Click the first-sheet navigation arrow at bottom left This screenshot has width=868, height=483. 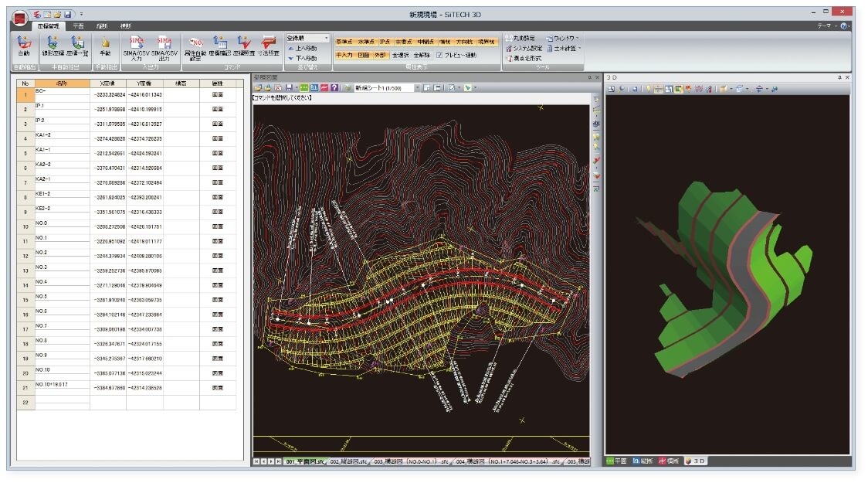pos(256,461)
